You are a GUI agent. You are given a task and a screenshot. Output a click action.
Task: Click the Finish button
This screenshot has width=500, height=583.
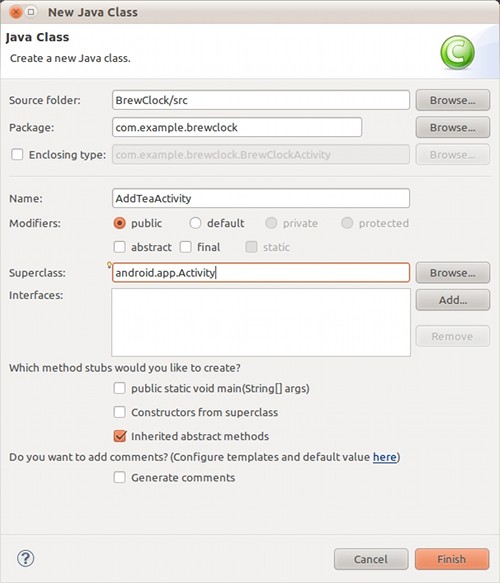[452, 559]
